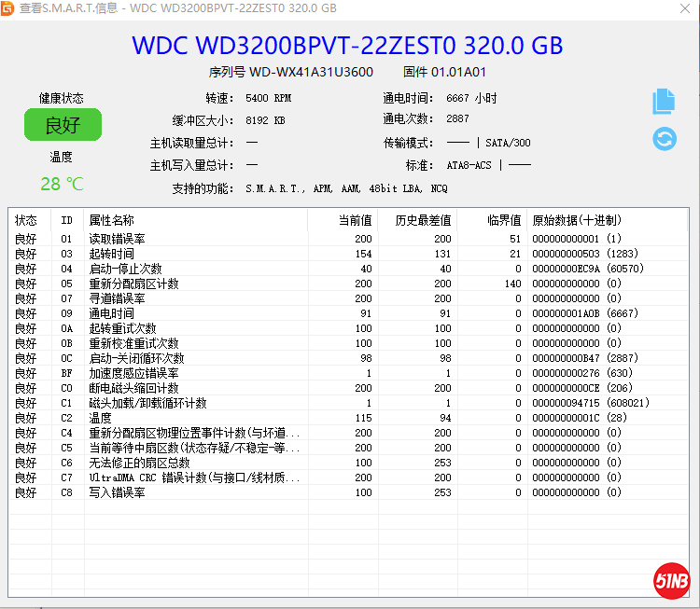Click the 28 ℃ temperature reading
The image size is (700, 609).
62,184
